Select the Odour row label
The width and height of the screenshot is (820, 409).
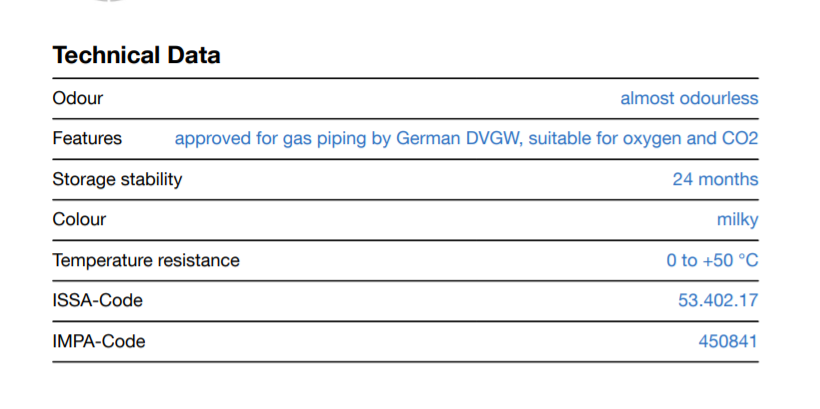(x=77, y=98)
